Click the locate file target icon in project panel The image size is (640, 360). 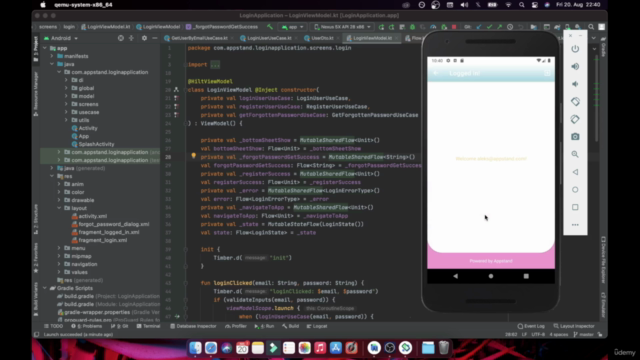pyautogui.click(x=121, y=38)
